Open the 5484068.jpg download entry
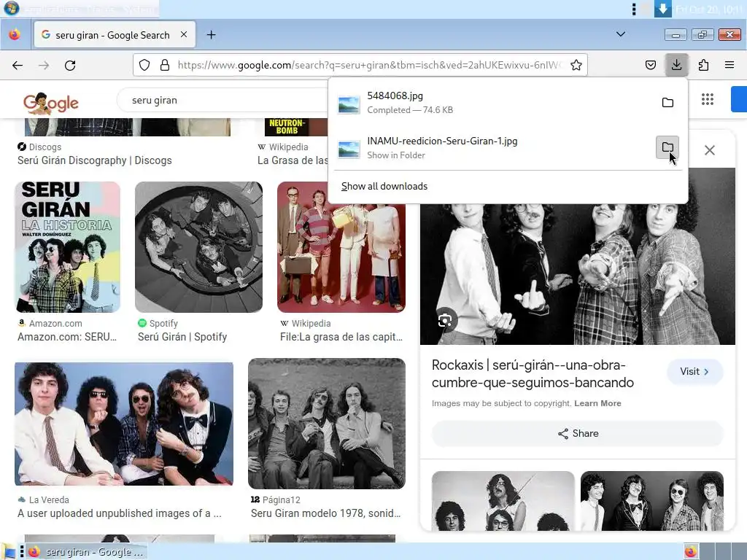 coord(494,102)
